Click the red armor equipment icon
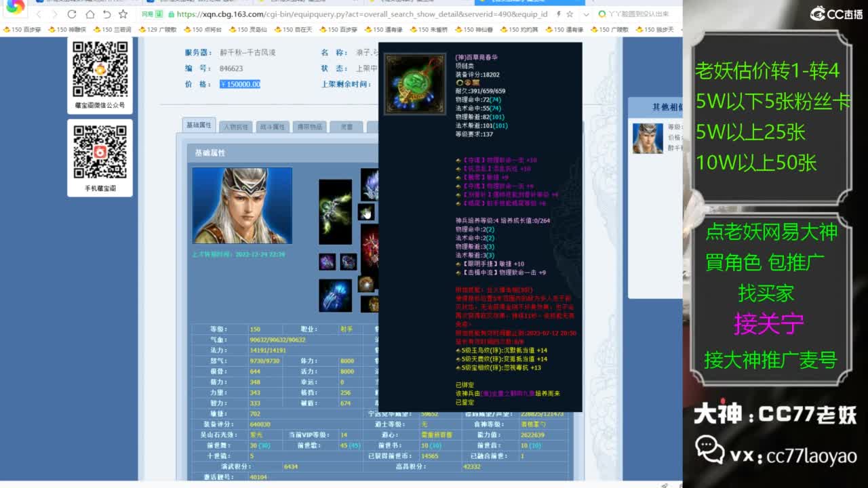The height and width of the screenshot is (488, 868). [x=370, y=249]
